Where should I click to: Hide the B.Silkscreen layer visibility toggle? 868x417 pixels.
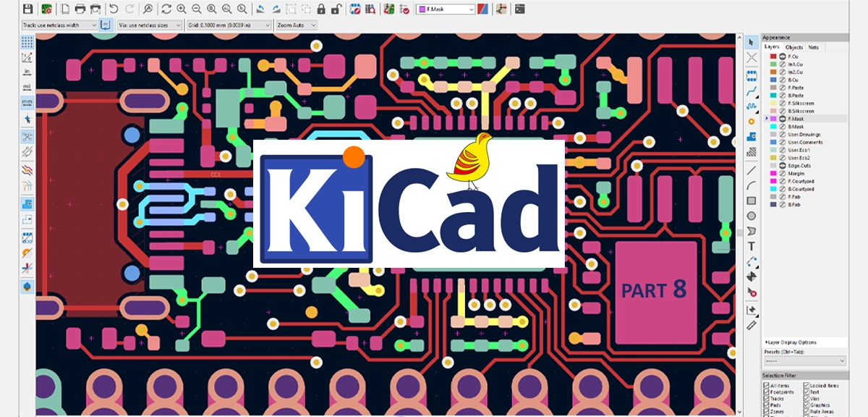[781, 109]
